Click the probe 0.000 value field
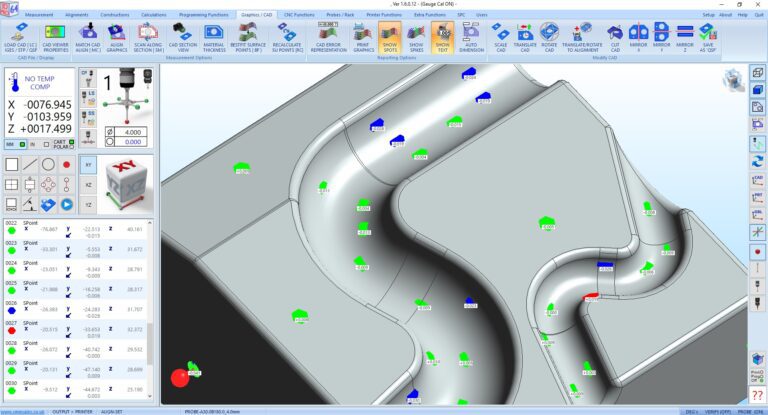The height and width of the screenshot is (415, 768). coord(131,142)
